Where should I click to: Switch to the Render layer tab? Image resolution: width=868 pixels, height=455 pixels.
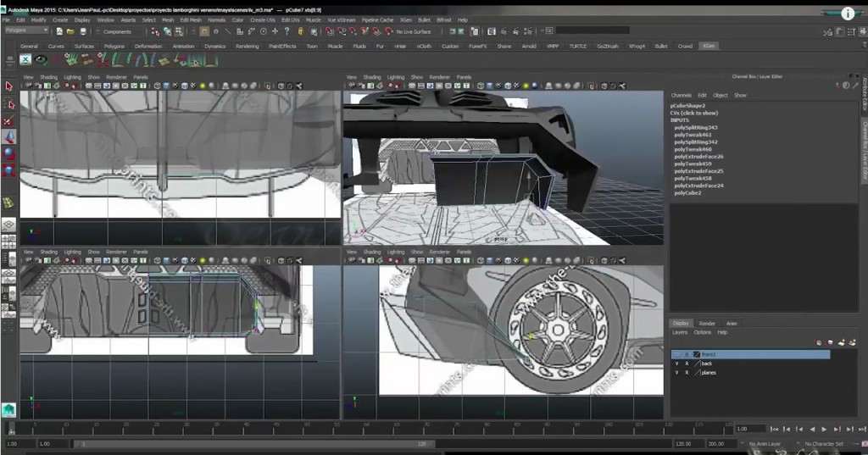[x=707, y=324]
